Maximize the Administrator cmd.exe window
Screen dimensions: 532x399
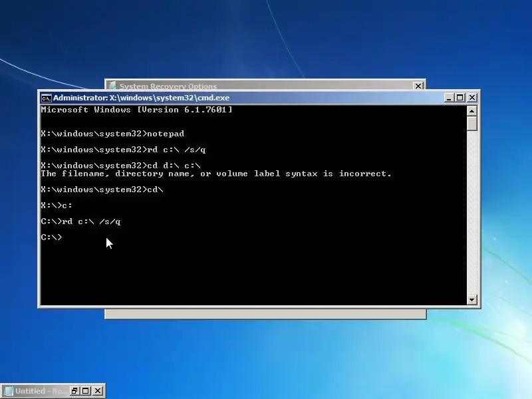click(x=460, y=98)
